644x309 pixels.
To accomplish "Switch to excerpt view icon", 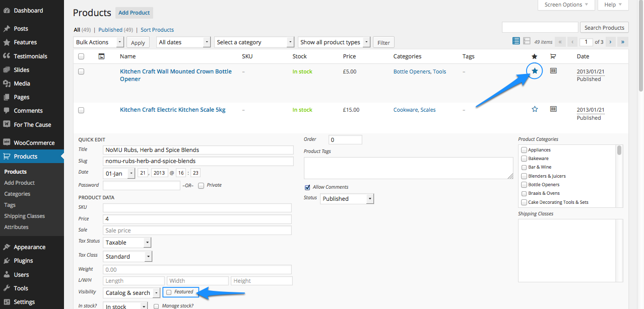I will 527,41.
